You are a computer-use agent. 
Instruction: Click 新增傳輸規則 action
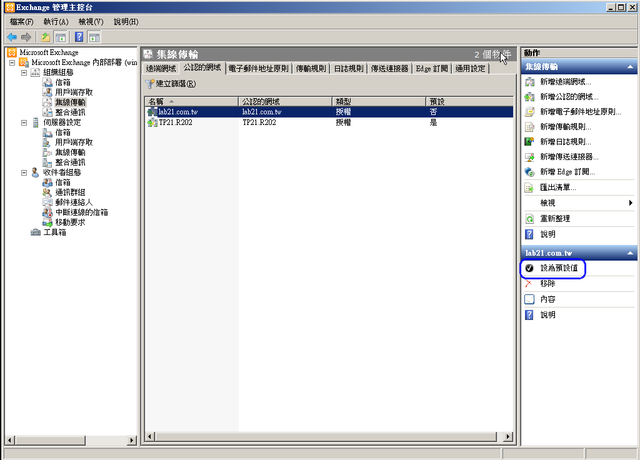(x=566, y=127)
